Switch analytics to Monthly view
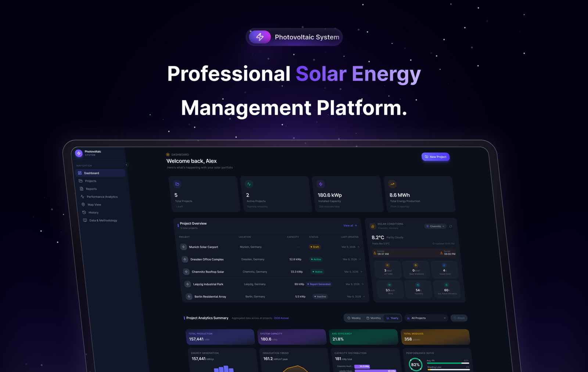Viewport: 588px width, 372px height. tap(374, 318)
